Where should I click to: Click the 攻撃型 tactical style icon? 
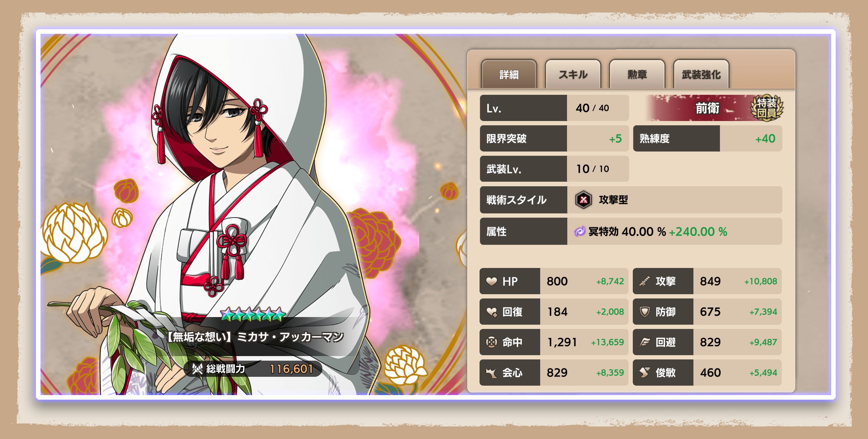(584, 200)
